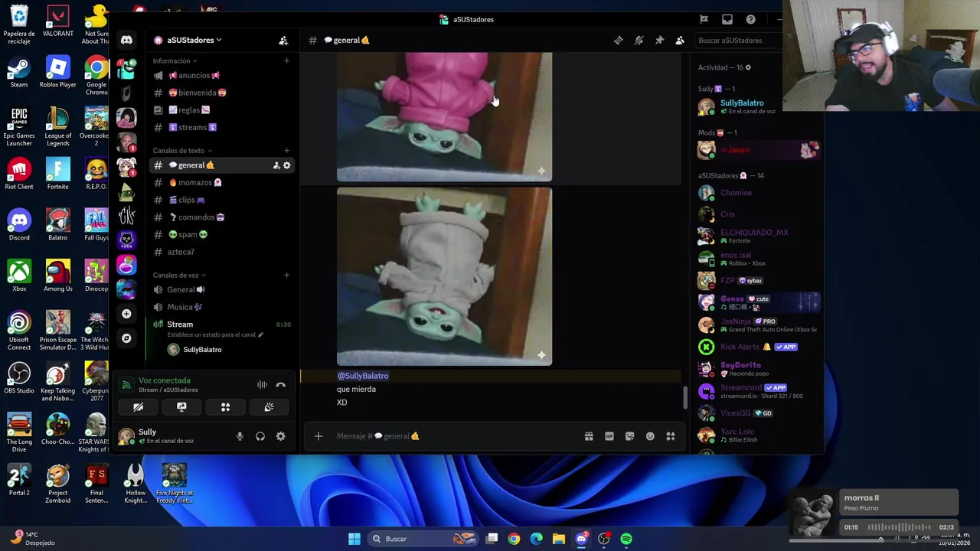Join the Musica voice channel
This screenshot has height=551, width=980.
click(x=220, y=307)
